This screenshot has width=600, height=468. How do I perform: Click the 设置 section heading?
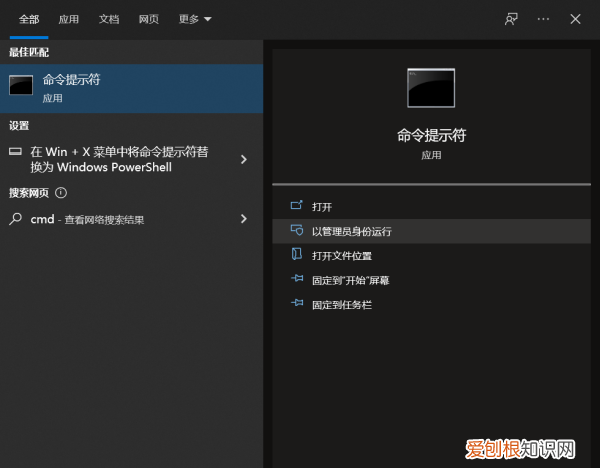(x=19, y=126)
